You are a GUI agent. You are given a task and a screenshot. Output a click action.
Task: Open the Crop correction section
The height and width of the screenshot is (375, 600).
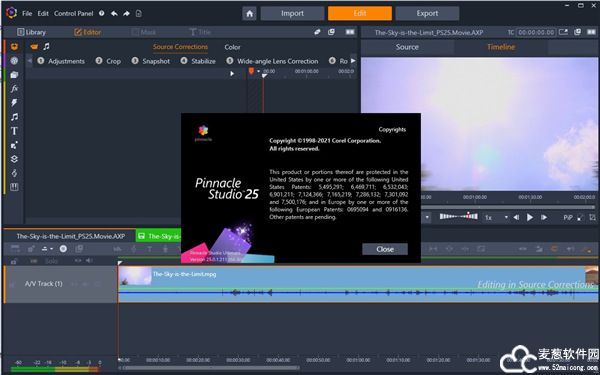(x=108, y=61)
